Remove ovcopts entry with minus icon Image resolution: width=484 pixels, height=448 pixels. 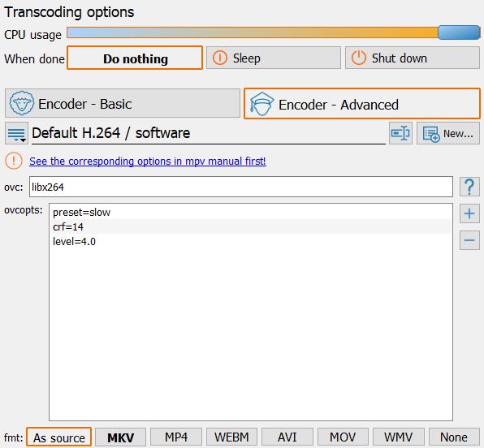469,240
